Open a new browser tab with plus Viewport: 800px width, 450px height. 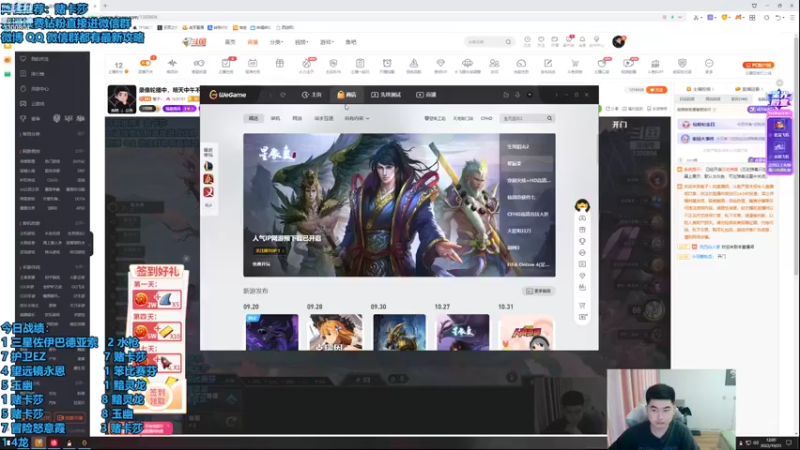coord(105,6)
